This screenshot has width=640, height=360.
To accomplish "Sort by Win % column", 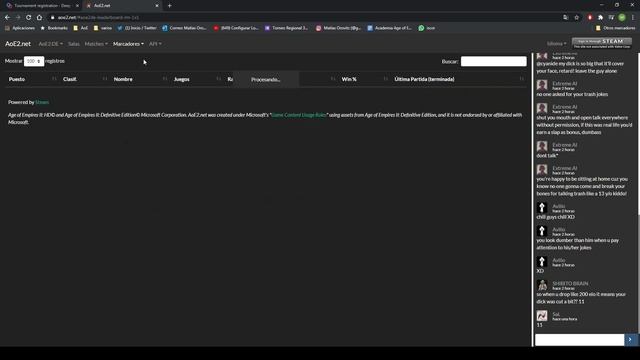I will [x=364, y=79].
